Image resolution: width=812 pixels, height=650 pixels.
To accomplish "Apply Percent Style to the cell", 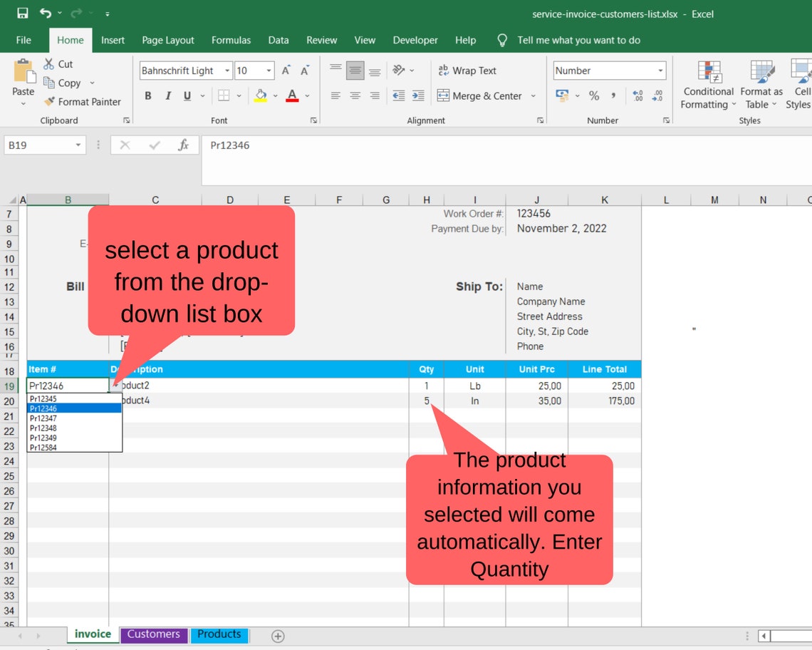I will 594,96.
